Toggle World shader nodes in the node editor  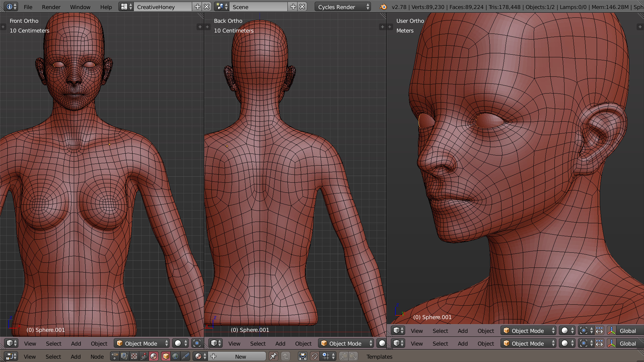click(175, 356)
